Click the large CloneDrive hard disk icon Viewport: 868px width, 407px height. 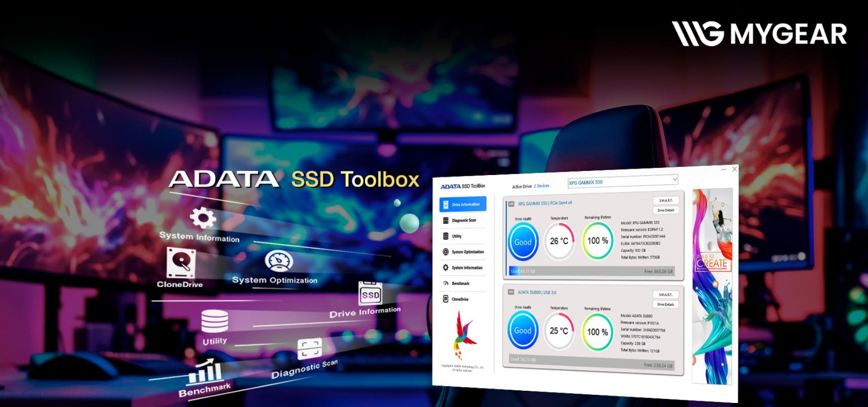181,263
